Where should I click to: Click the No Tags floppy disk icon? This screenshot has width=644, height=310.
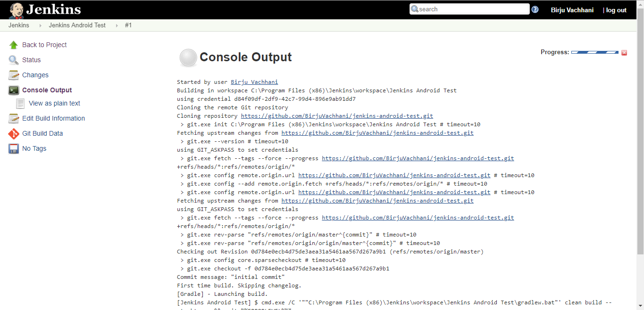point(13,148)
